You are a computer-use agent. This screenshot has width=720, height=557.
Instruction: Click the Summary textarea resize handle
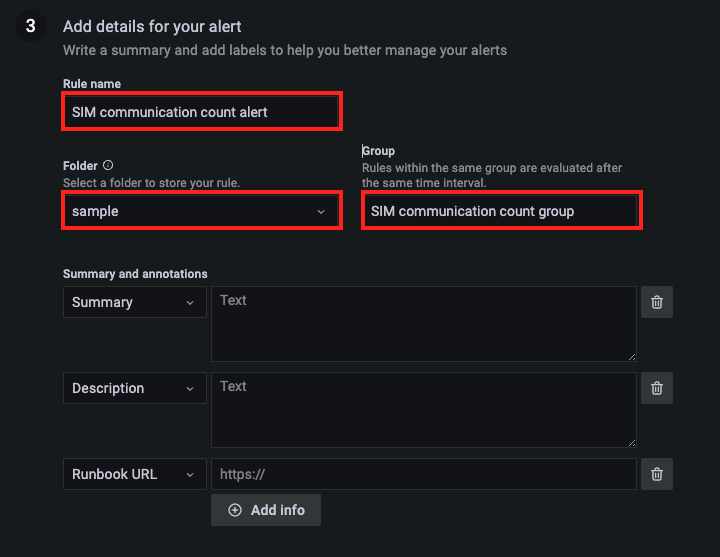[632, 357]
